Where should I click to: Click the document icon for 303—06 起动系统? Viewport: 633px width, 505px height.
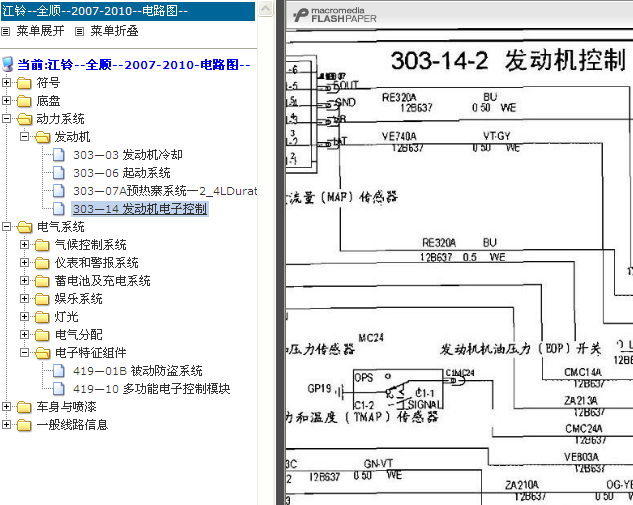[59, 173]
